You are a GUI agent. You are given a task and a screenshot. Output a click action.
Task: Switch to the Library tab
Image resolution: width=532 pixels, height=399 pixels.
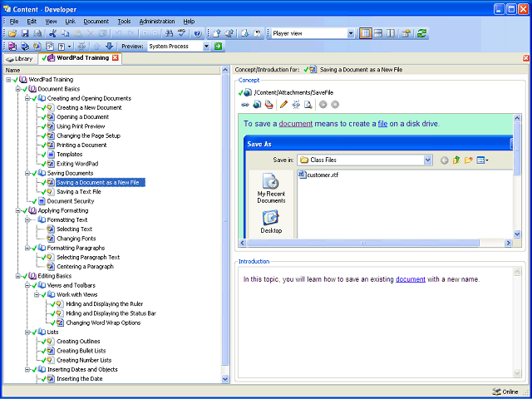(20, 59)
